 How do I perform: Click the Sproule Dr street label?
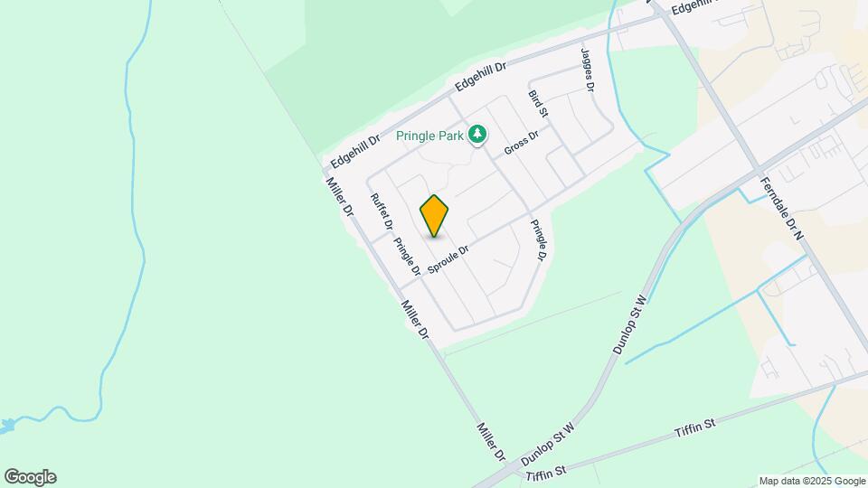pyautogui.click(x=448, y=259)
